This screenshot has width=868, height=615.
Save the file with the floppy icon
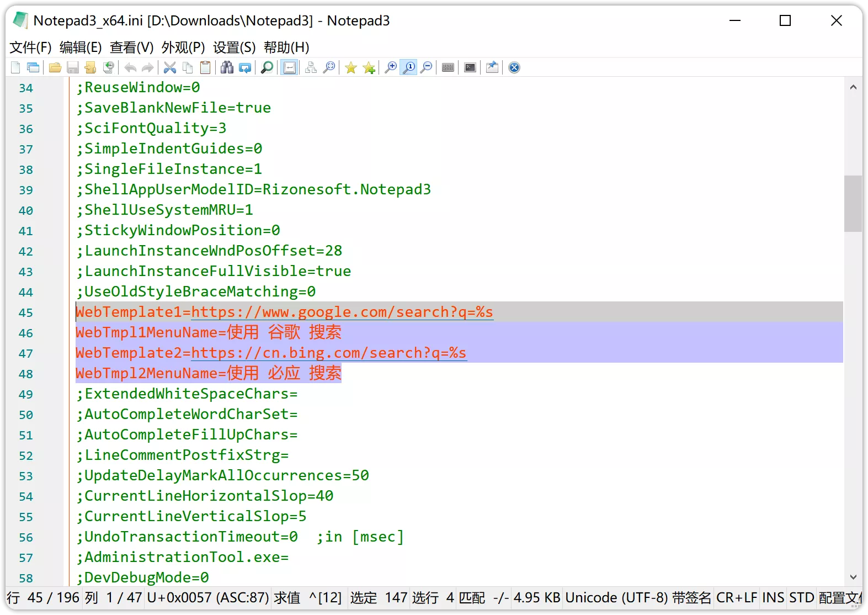[x=73, y=67]
